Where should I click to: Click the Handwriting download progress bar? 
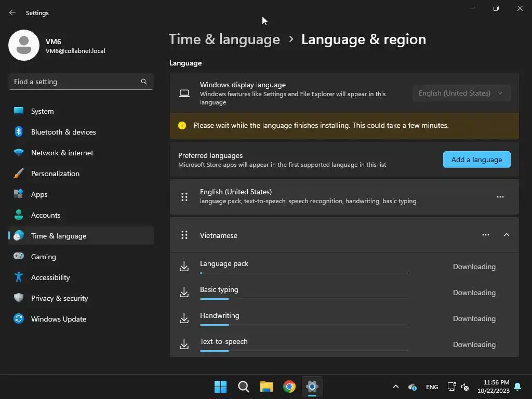(304, 325)
